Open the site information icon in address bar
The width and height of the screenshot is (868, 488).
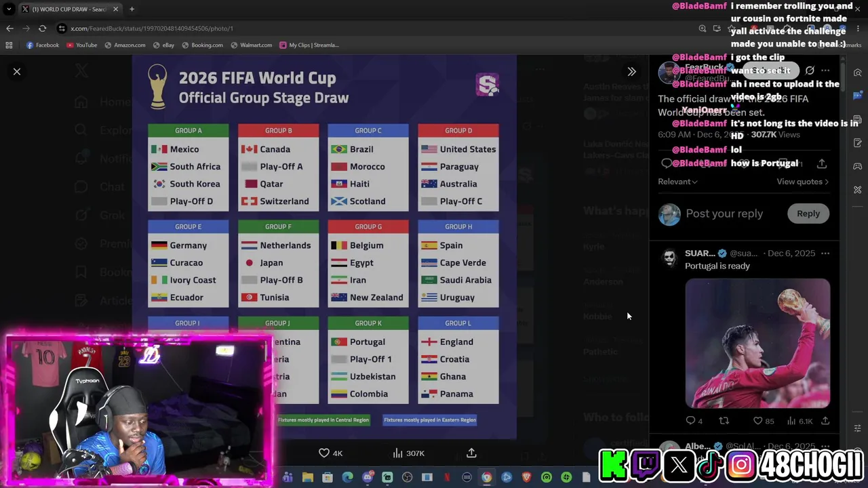coord(62,28)
